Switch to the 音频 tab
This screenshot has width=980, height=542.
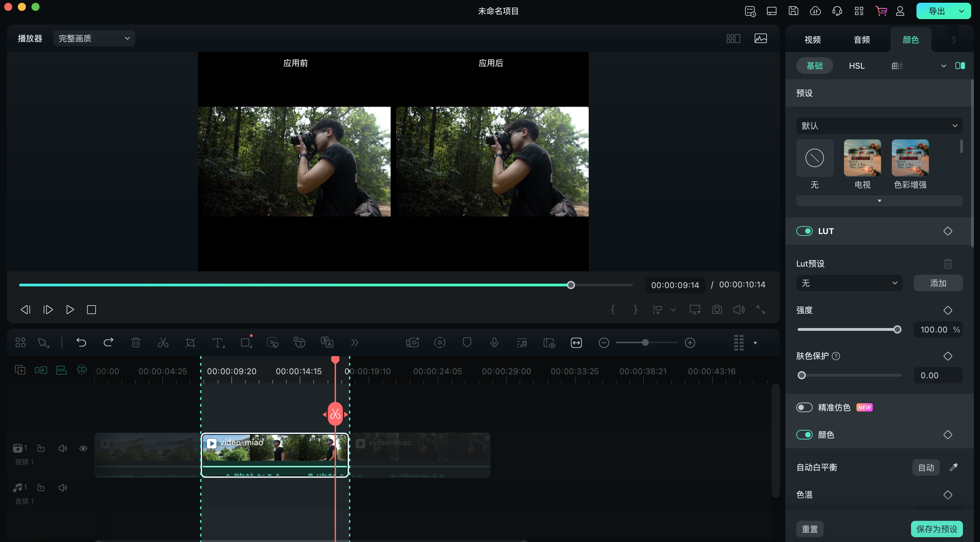coord(862,40)
